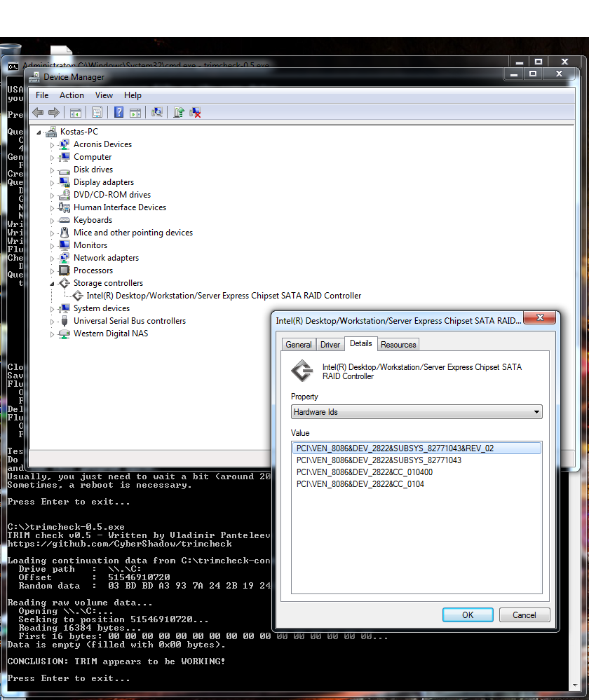
Task: Click the Kostas-PC computer icon
Action: pos(51,132)
